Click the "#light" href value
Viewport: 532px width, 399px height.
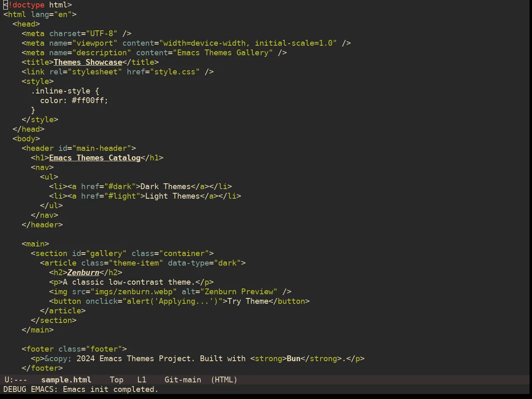tap(122, 196)
